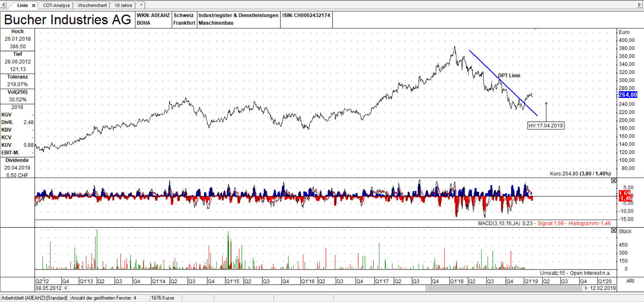Close the volume (Stück) pane

[x=614, y=231]
